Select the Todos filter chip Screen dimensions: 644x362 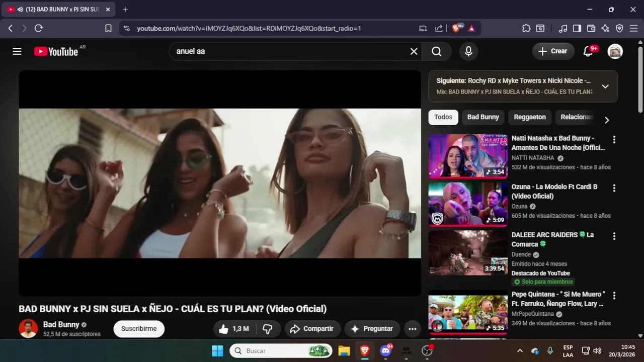coord(443,117)
